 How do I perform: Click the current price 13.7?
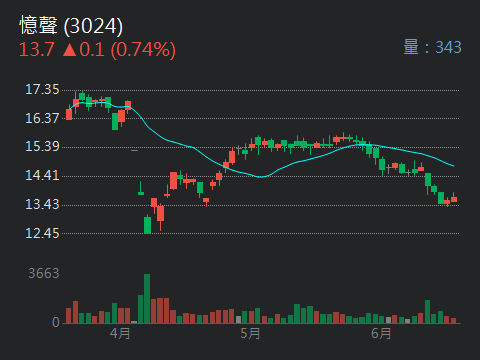tap(36, 50)
